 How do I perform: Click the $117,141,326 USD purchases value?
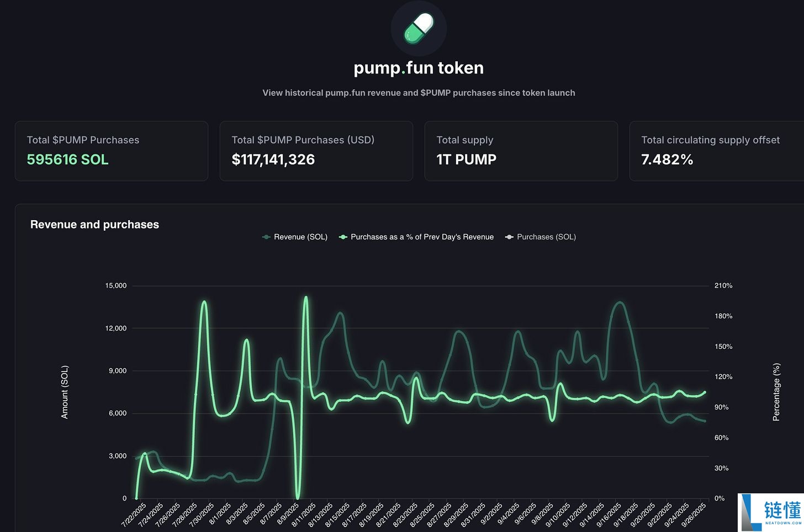coord(273,159)
